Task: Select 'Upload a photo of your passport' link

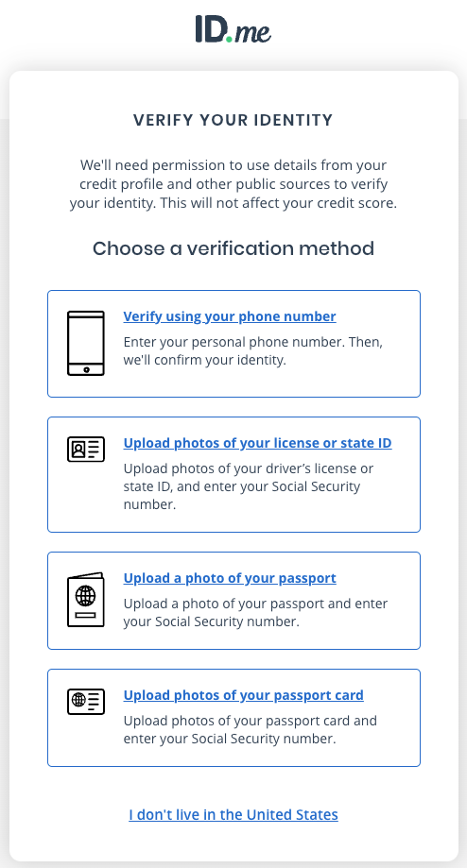Action: 230,578
